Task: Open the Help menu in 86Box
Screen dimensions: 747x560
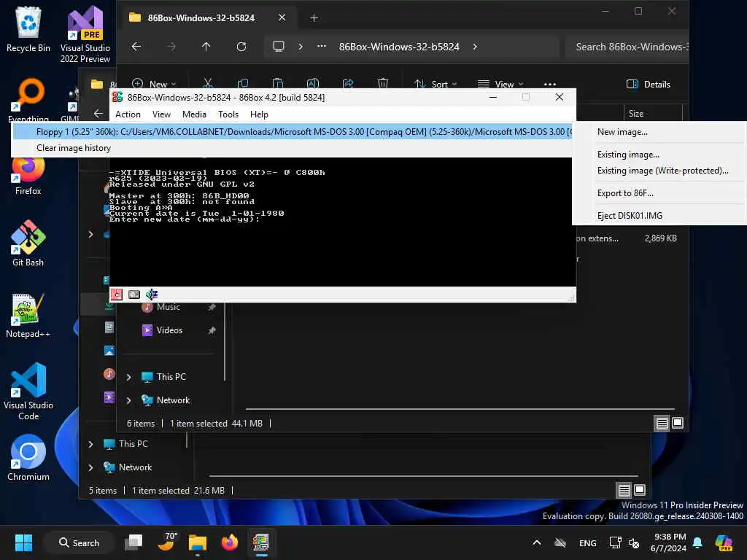Action: [259, 114]
